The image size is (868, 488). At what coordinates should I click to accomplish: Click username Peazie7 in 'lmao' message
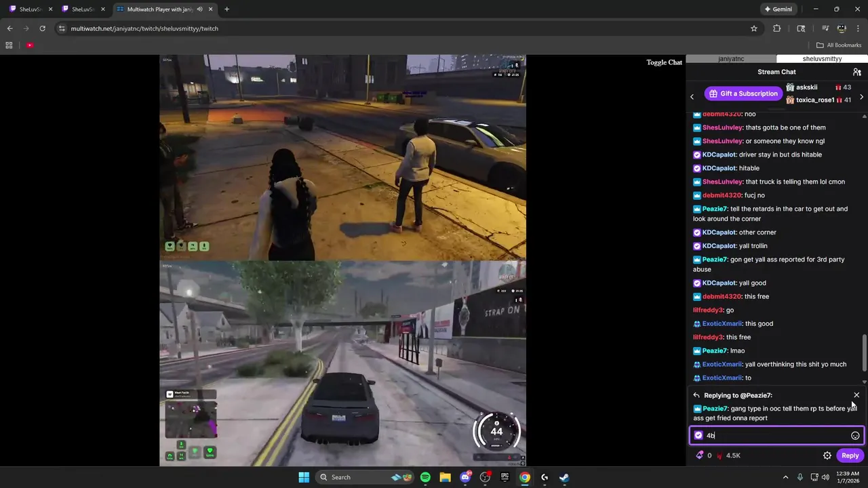pos(715,350)
